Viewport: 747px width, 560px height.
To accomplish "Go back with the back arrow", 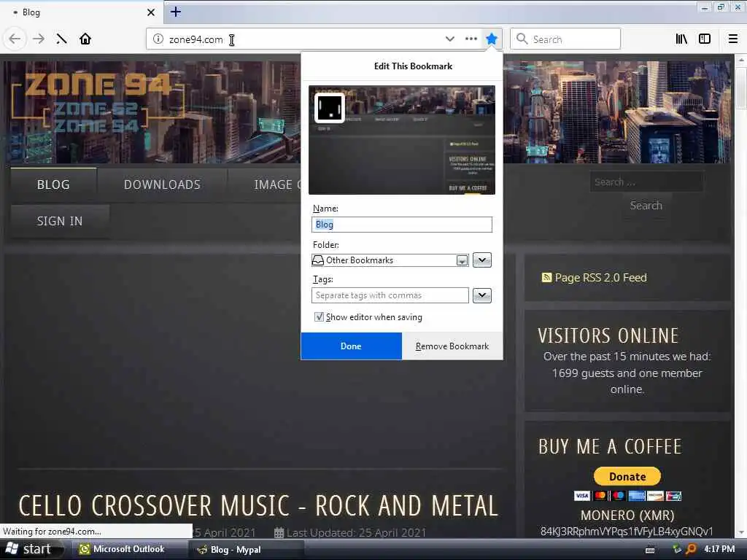I will pyautogui.click(x=15, y=39).
